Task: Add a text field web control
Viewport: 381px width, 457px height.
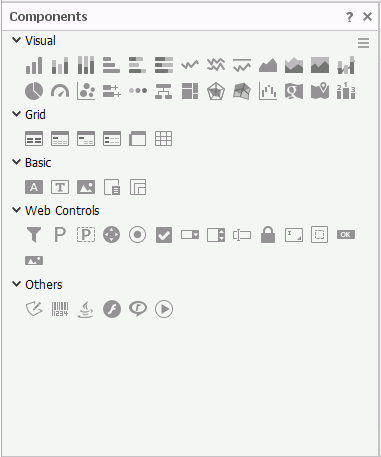Action: point(242,235)
